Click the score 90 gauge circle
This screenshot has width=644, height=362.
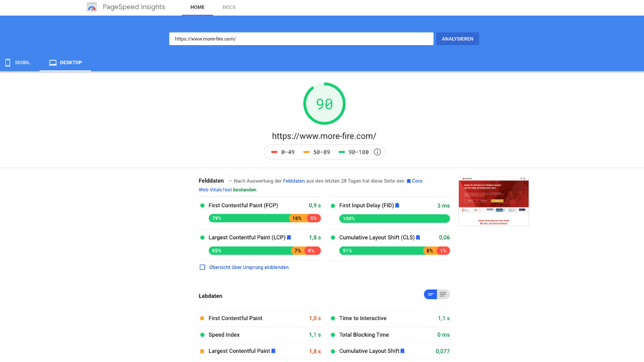tap(324, 104)
